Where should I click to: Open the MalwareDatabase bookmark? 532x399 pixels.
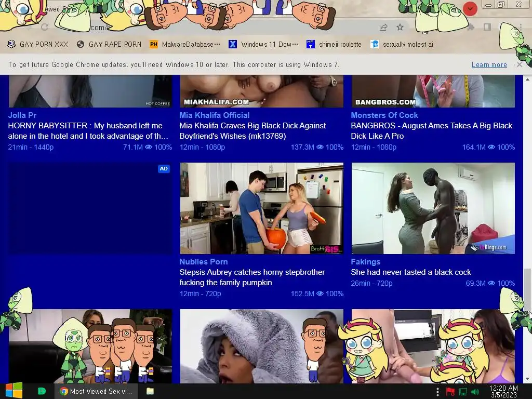185,44
